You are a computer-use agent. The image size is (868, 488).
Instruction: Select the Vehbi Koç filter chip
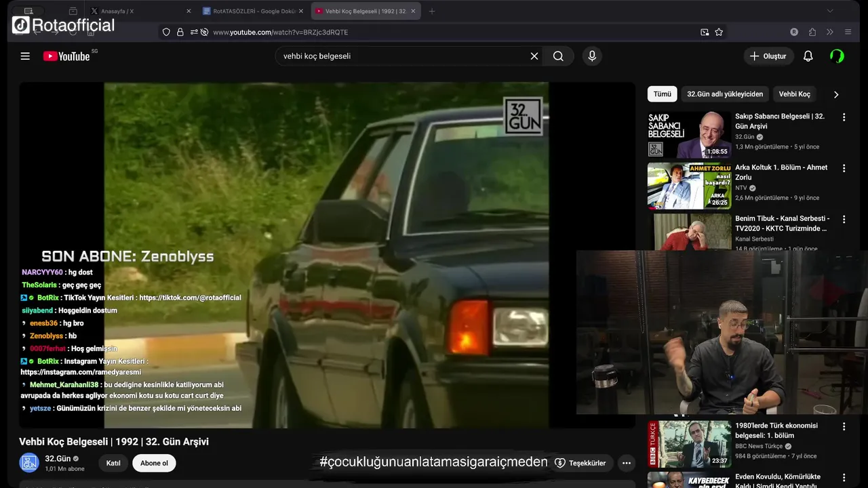[x=794, y=94]
